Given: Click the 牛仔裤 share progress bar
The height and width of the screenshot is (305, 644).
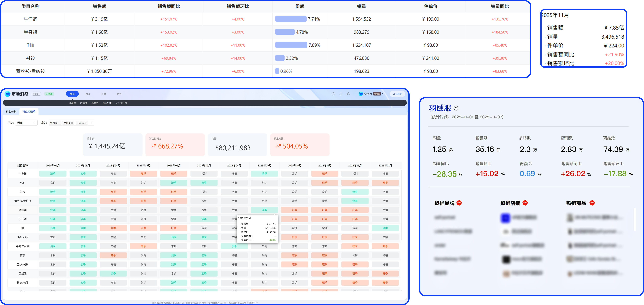Looking at the screenshot, I should pyautogui.click(x=291, y=19).
